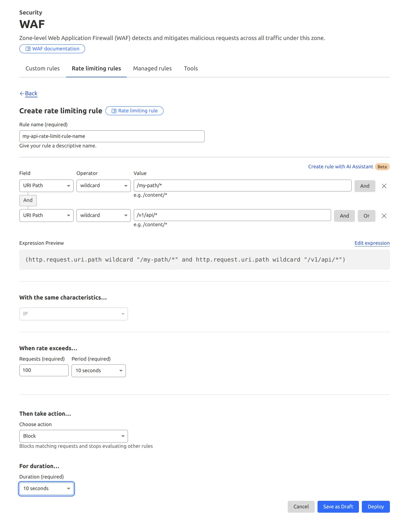The height and width of the screenshot is (526, 420).
Task: Click the Or button on /v1/api/* row
Action: (366, 216)
